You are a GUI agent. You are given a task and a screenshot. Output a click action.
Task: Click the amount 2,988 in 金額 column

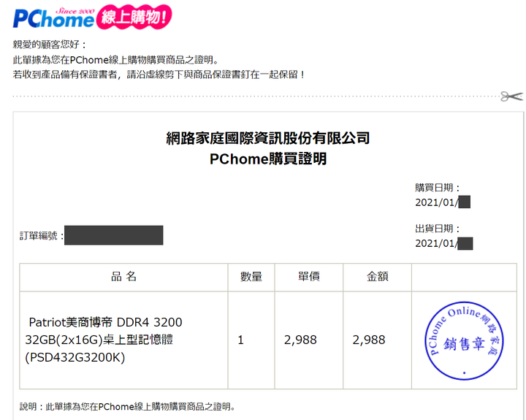click(x=369, y=340)
